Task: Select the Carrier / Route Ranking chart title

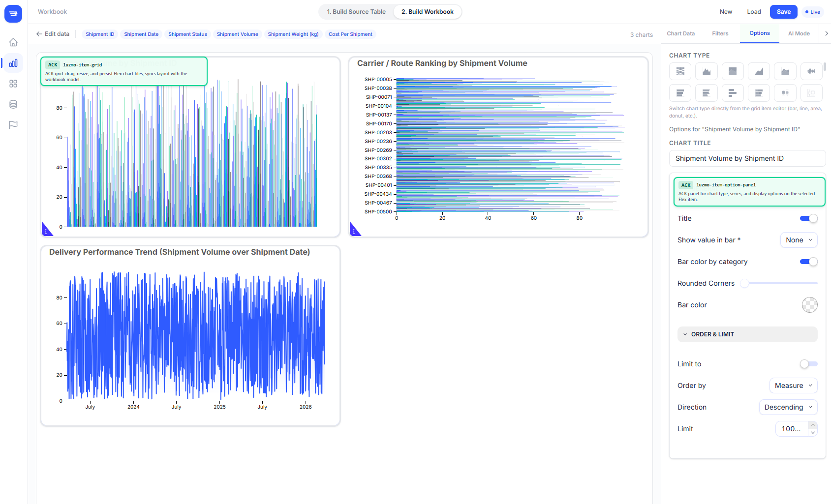Action: coord(442,63)
